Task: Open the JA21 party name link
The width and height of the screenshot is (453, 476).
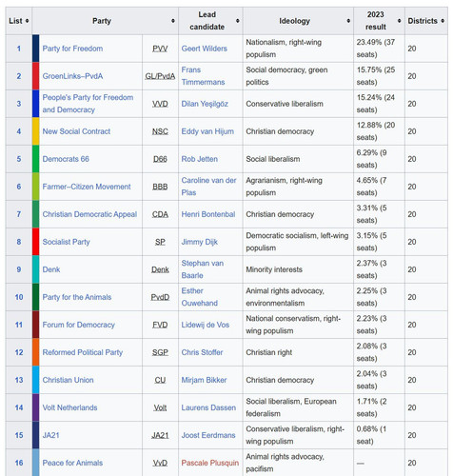Action: (50, 435)
